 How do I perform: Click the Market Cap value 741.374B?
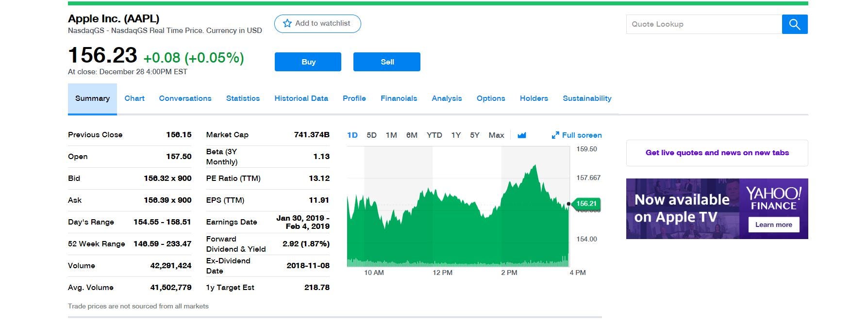click(x=312, y=135)
